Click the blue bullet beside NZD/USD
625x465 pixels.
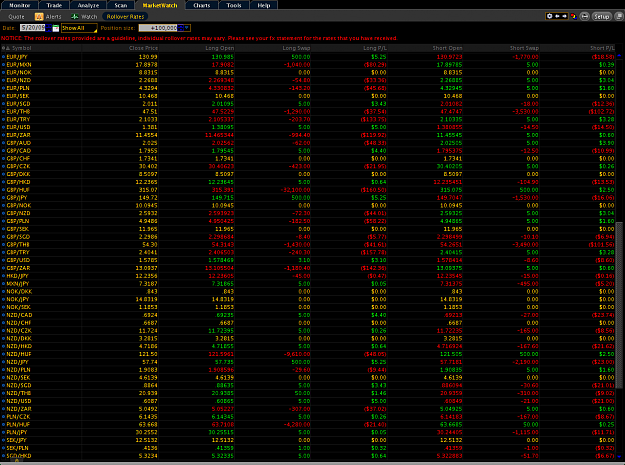click(x=4, y=401)
